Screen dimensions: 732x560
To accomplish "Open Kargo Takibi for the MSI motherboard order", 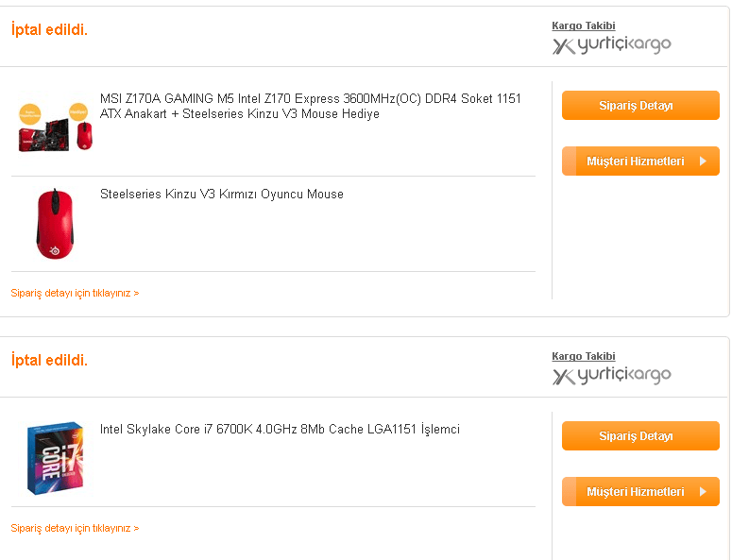I will coord(583,25).
